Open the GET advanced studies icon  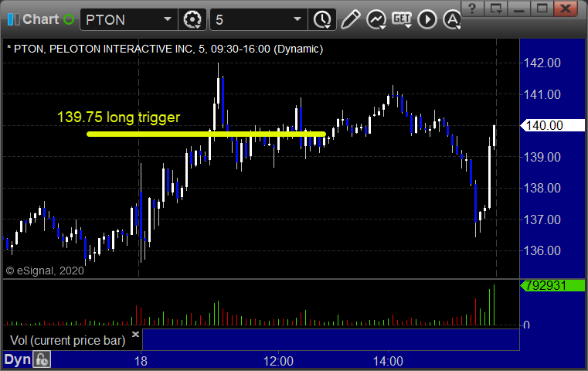(x=402, y=19)
